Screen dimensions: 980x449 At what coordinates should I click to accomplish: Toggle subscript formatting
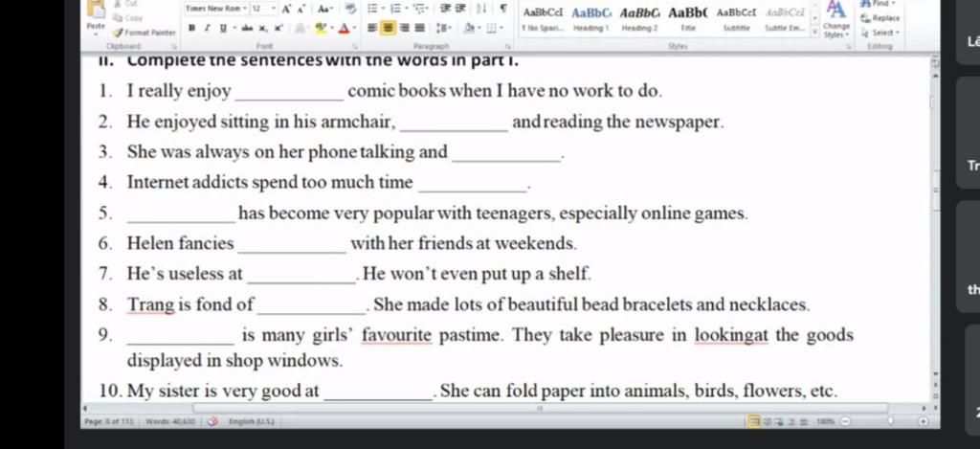click(x=262, y=28)
